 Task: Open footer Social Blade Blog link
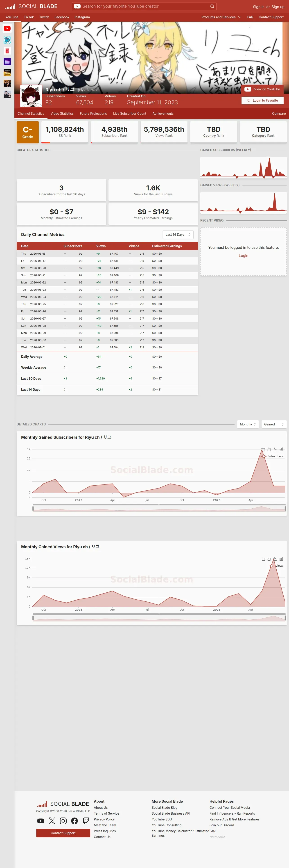[165, 808]
